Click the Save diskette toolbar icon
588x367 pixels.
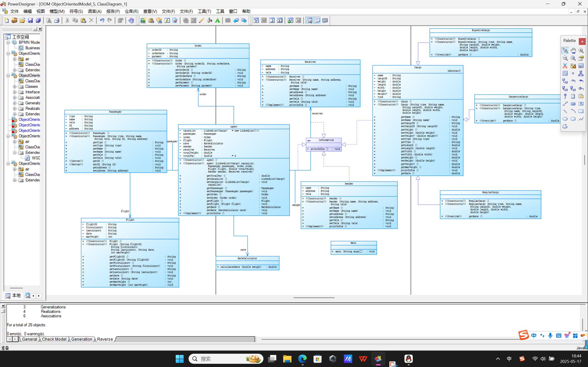30,20
